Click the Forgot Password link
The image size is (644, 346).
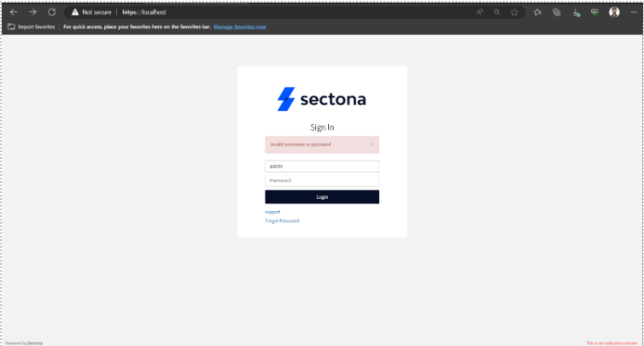[x=282, y=220]
